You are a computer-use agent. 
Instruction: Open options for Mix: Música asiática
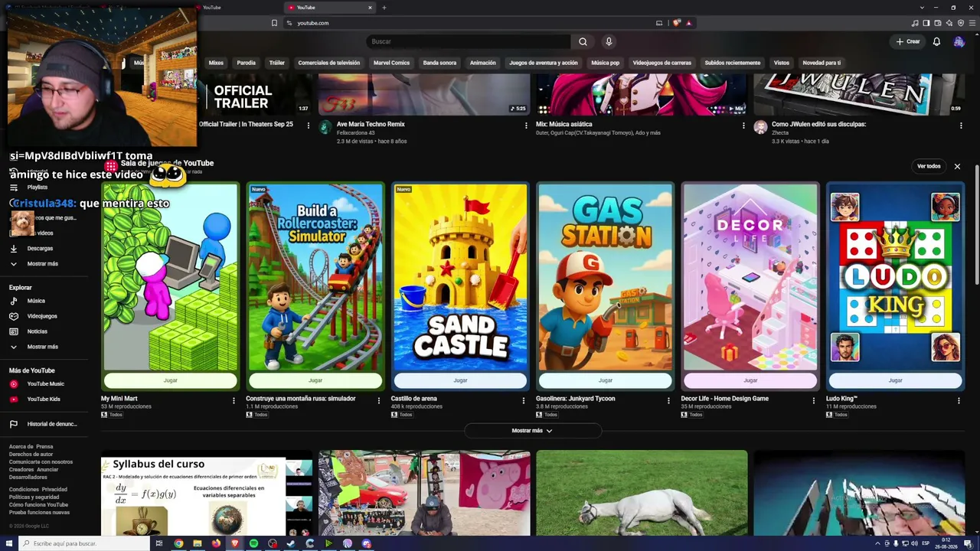[x=743, y=126]
